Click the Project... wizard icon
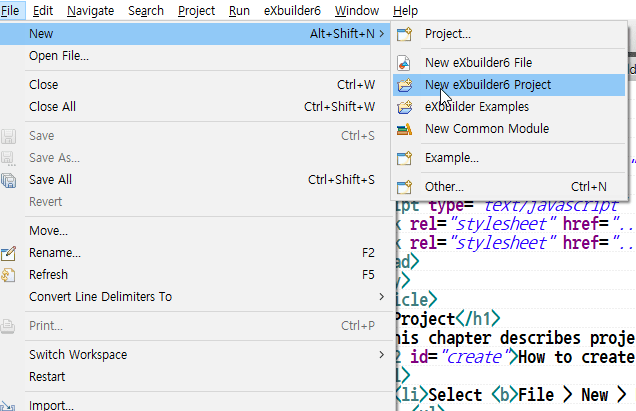The height and width of the screenshot is (411, 636). 404,34
